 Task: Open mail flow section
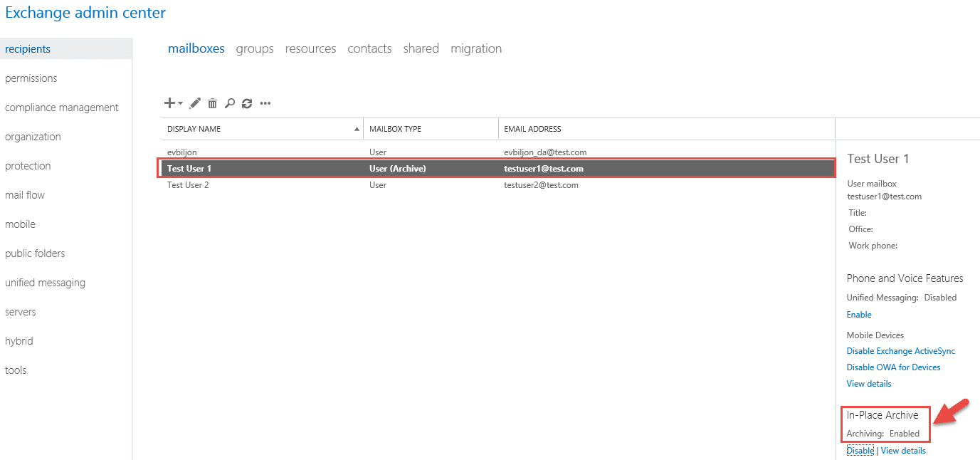[25, 195]
